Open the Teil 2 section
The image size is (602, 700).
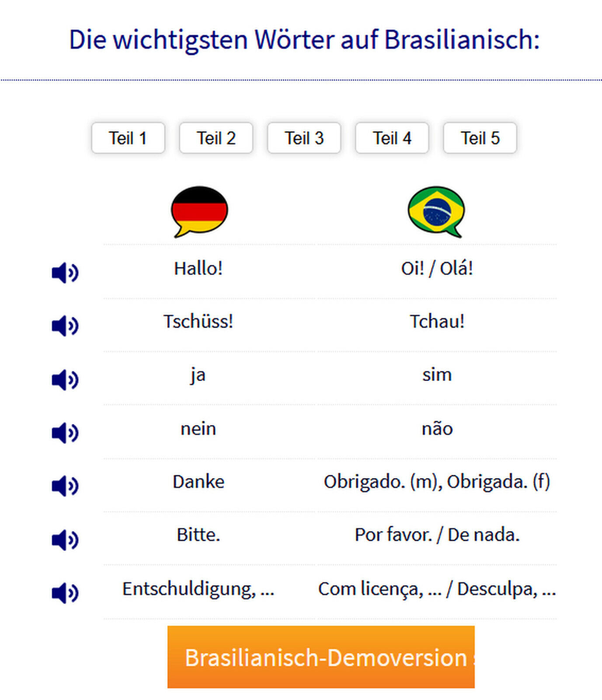tap(216, 138)
